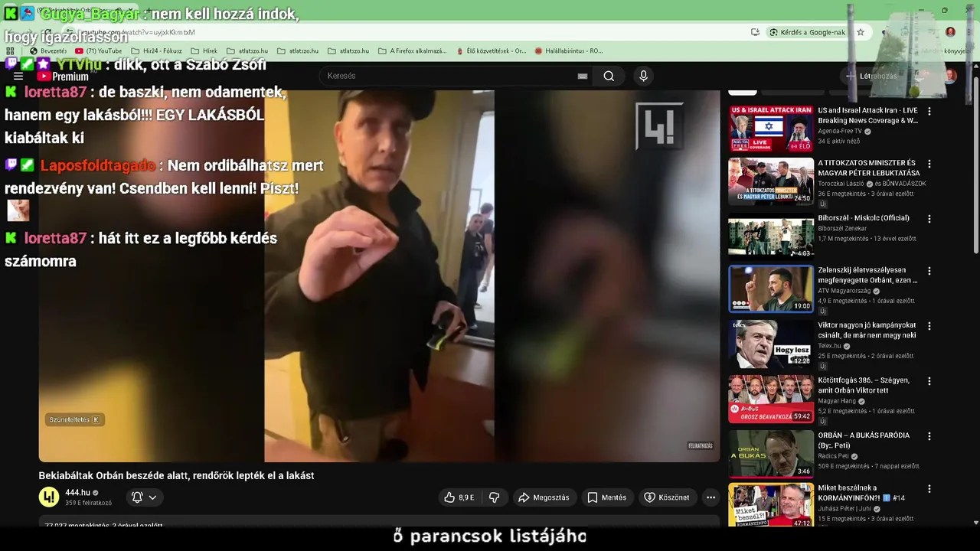Screen dimensions: 980x551
Task: Open options for ORBÁN – A BUKÁS PARÓDIA
Action: tap(929, 436)
